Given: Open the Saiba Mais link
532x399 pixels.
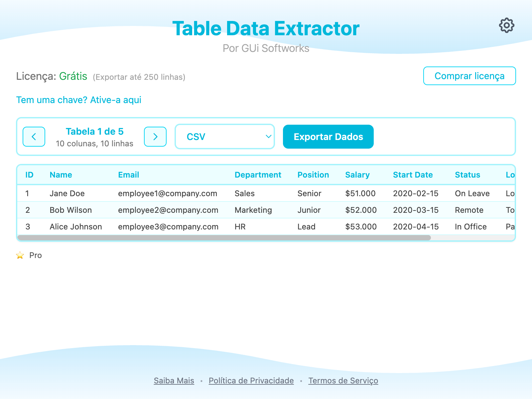Looking at the screenshot, I should tap(174, 380).
